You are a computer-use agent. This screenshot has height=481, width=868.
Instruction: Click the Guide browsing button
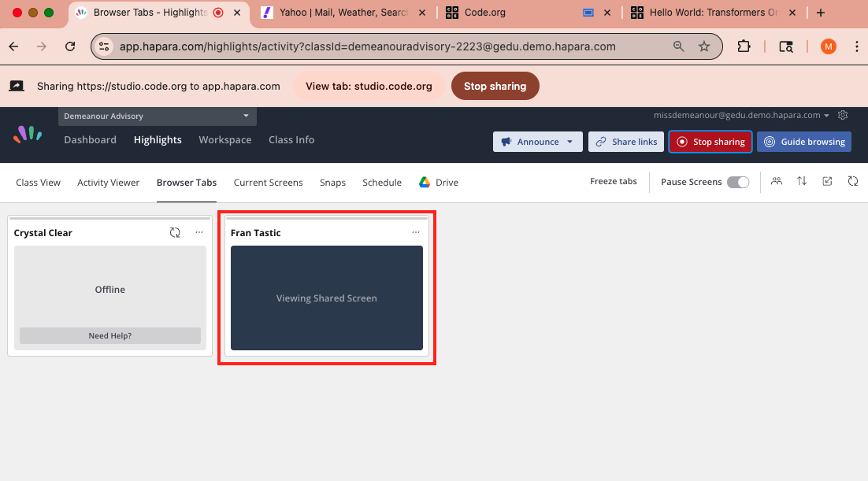click(803, 142)
